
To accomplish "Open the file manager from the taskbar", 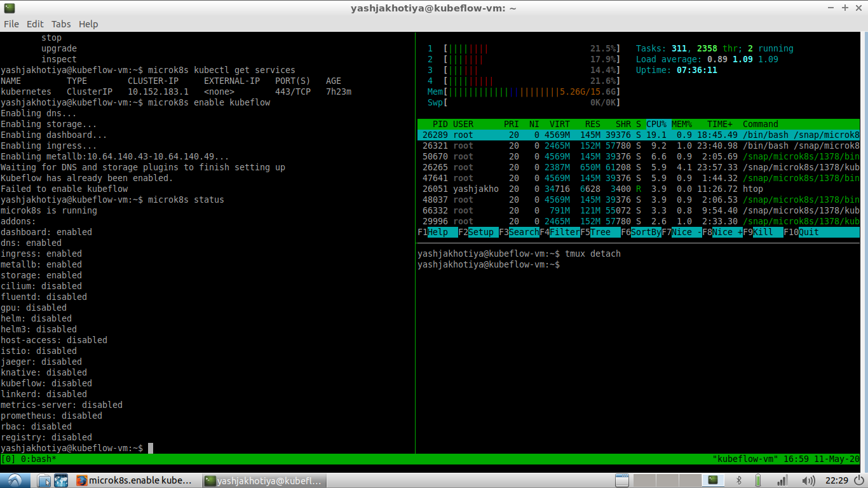I will pos(43,481).
